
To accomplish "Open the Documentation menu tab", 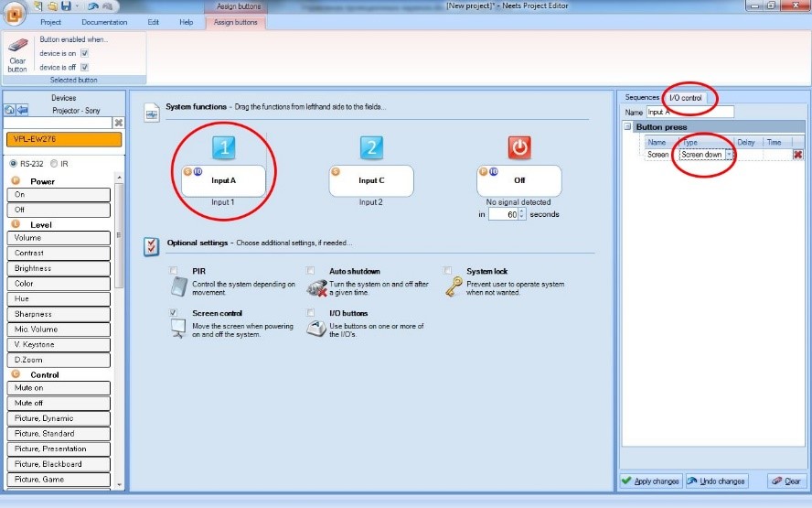I will click(x=104, y=21).
